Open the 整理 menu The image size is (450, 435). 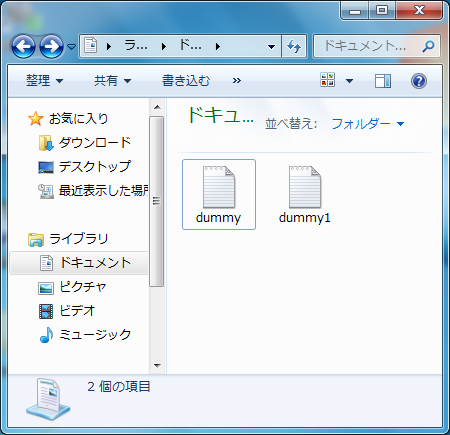click(x=44, y=81)
